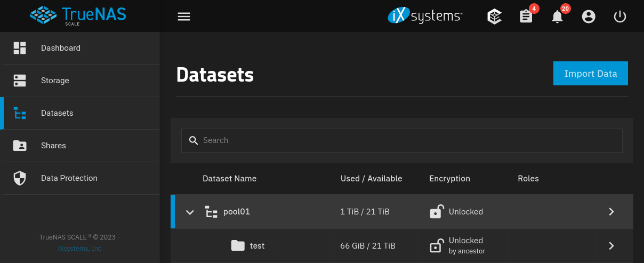Open the Alerts bell icon
The image size is (644, 263).
557,17
